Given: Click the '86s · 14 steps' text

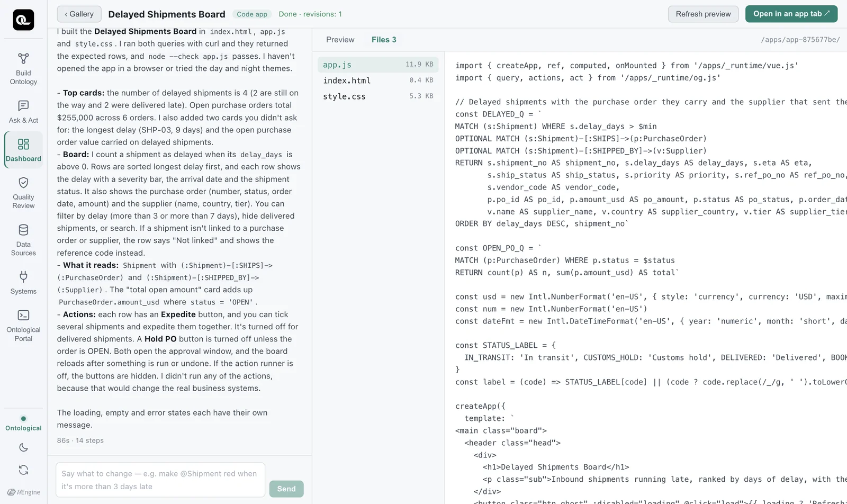Looking at the screenshot, I should point(80,440).
